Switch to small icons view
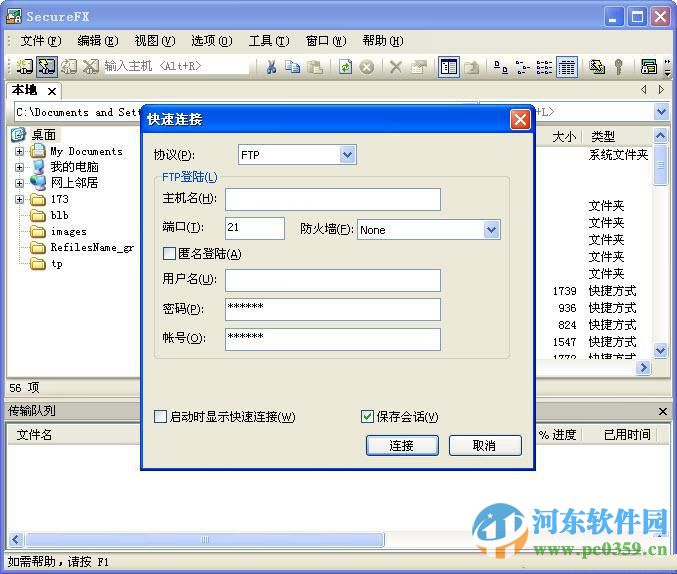Viewport: 677px width, 574px height. click(522, 67)
